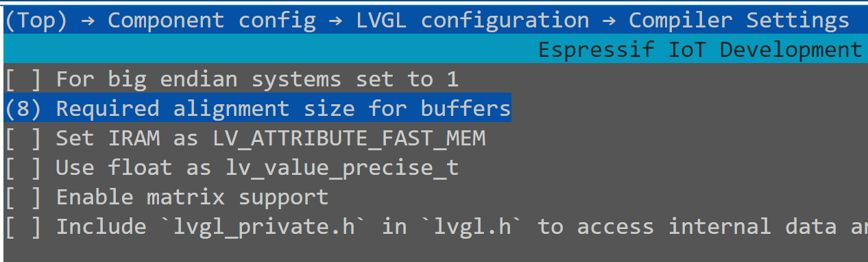Click the (8) alignment value field

22,109
